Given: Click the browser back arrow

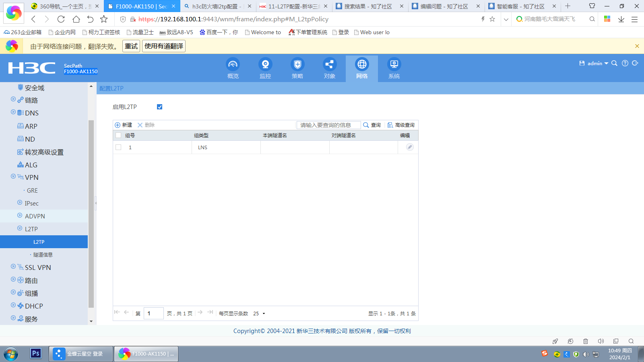Looking at the screenshot, I should [34, 19].
